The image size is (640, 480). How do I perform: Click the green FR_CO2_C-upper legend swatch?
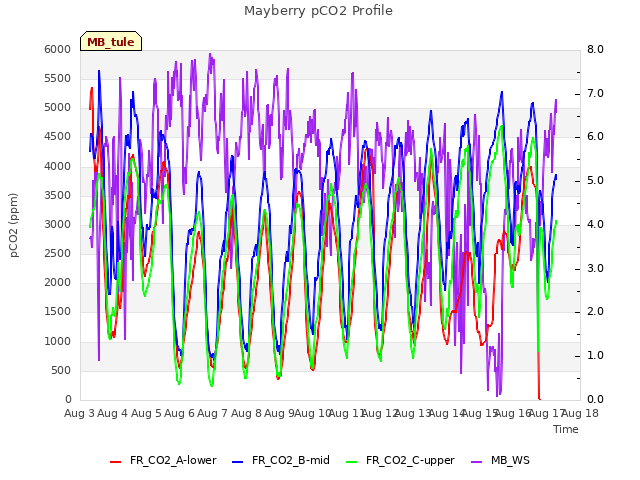[351, 462]
